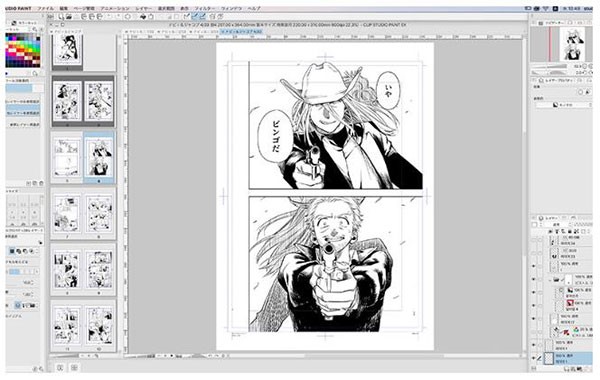
Task: Click the right grid button at page manager bottom bar
Action: (74, 367)
